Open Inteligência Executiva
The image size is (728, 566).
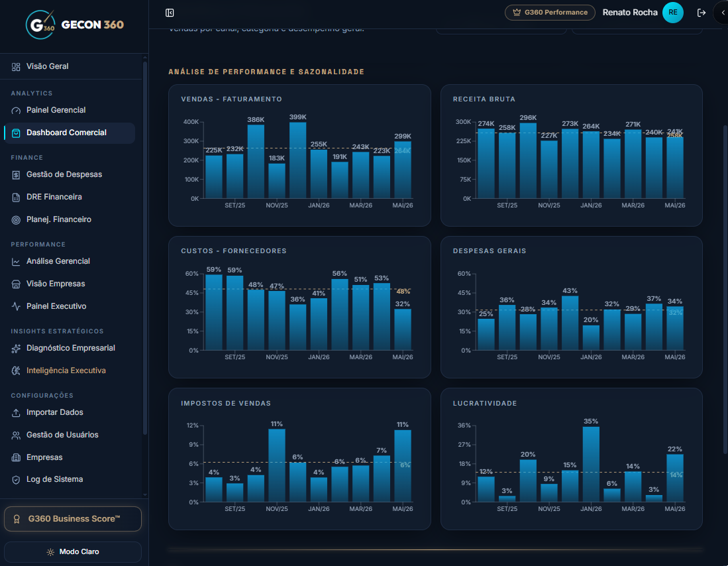coord(70,370)
